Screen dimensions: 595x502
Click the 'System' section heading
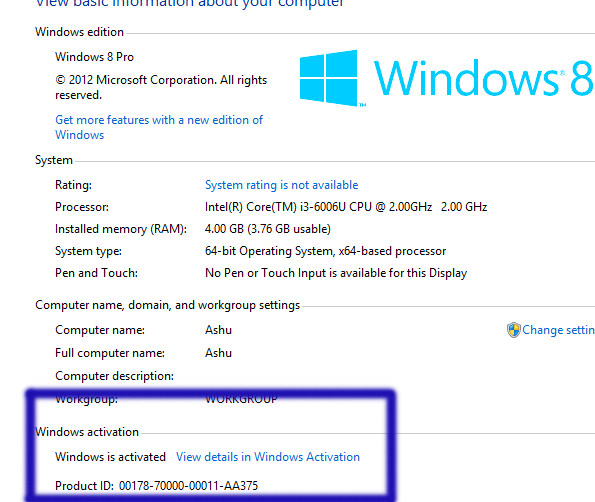click(x=54, y=160)
